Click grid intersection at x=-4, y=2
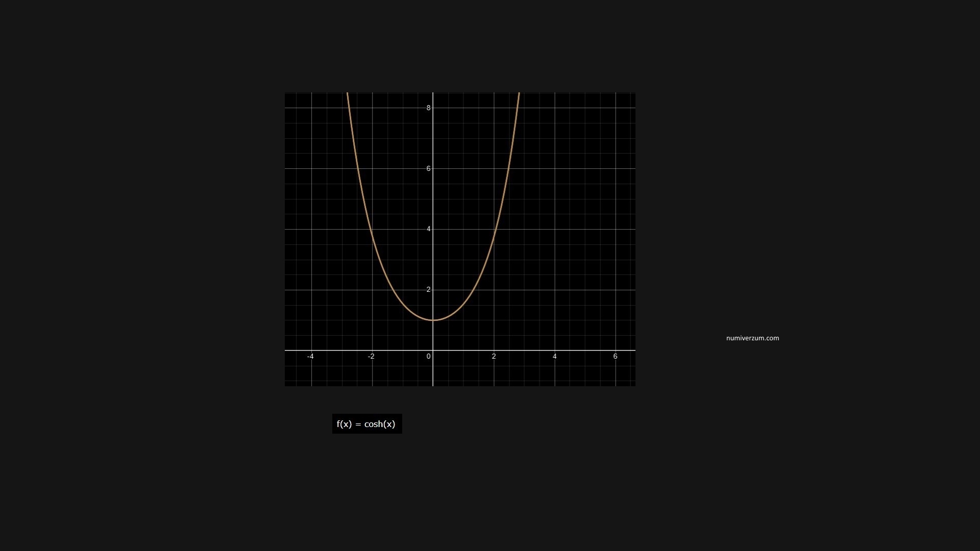 coord(311,290)
